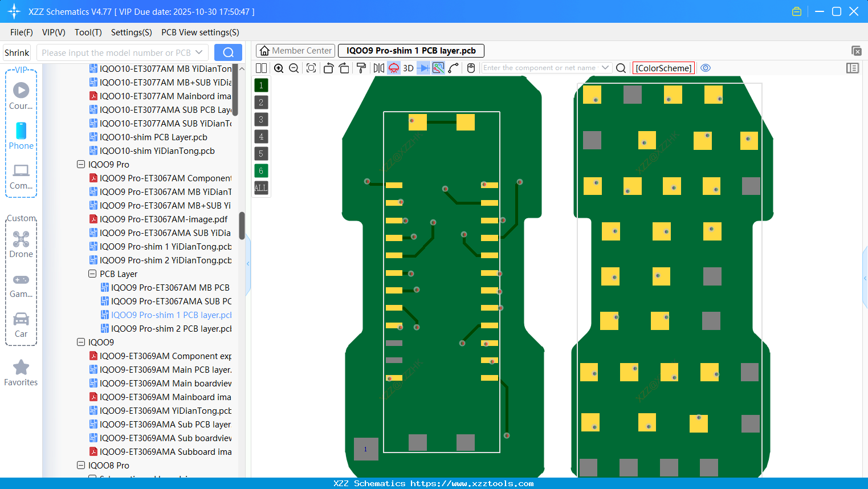
Task: Click the mirror flip board icon
Action: pyautogui.click(x=379, y=68)
